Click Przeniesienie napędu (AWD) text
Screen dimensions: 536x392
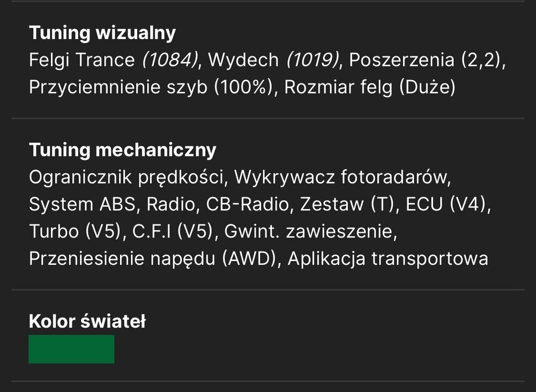(152, 258)
